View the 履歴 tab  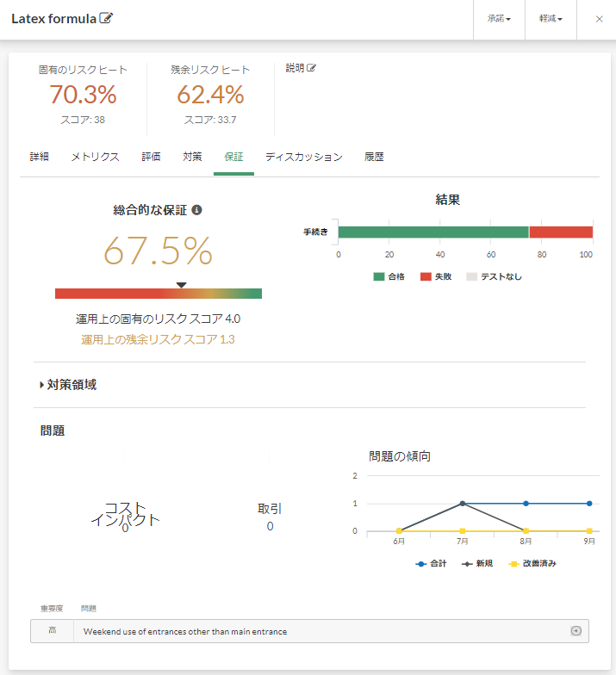click(374, 157)
